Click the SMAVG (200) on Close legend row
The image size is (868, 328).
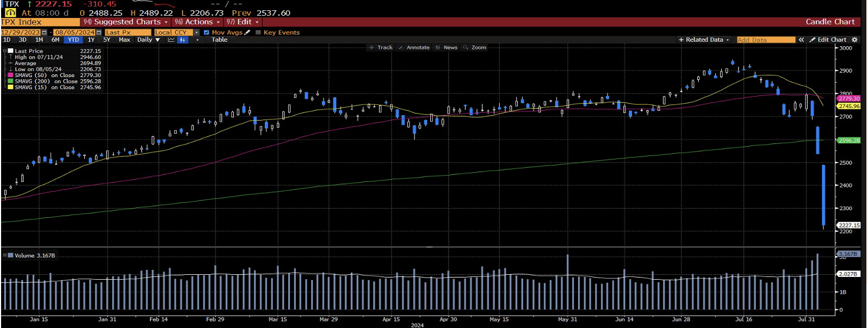click(54, 81)
